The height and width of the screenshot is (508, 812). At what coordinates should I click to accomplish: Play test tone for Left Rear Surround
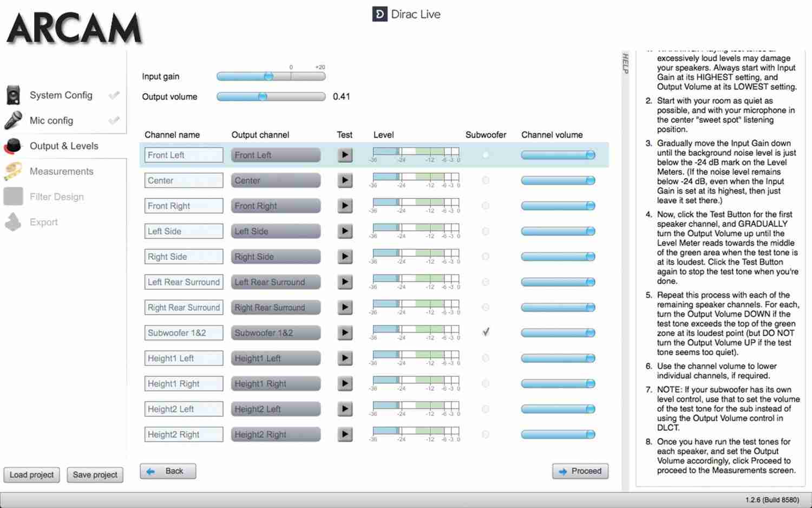(345, 282)
